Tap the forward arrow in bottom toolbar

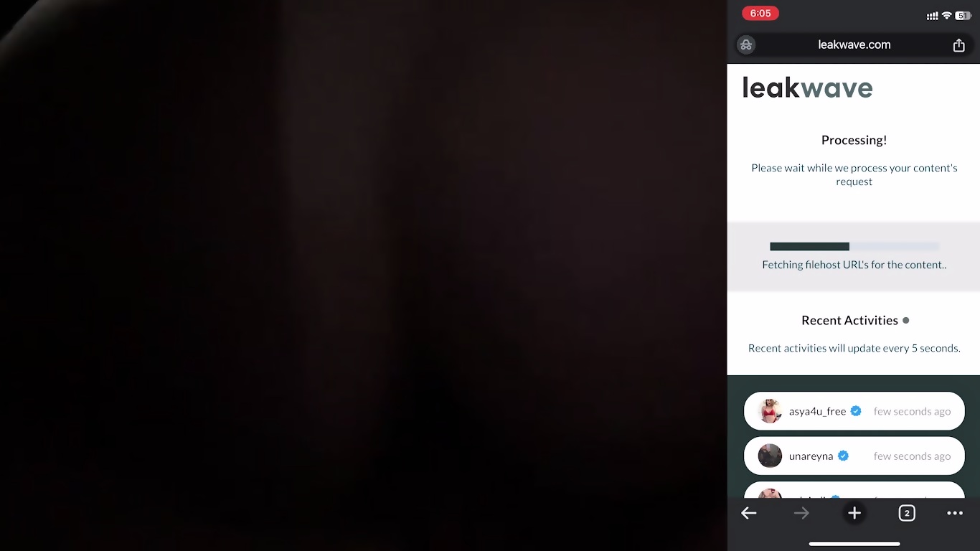click(801, 513)
